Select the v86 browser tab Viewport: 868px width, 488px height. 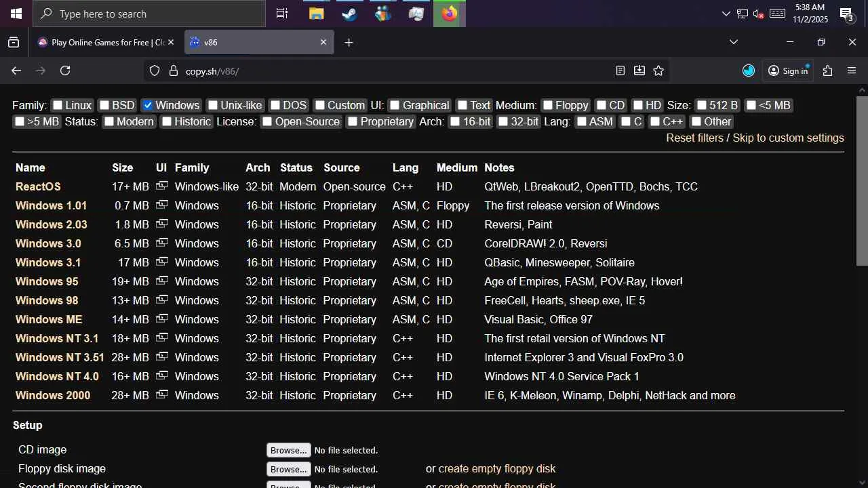(259, 42)
